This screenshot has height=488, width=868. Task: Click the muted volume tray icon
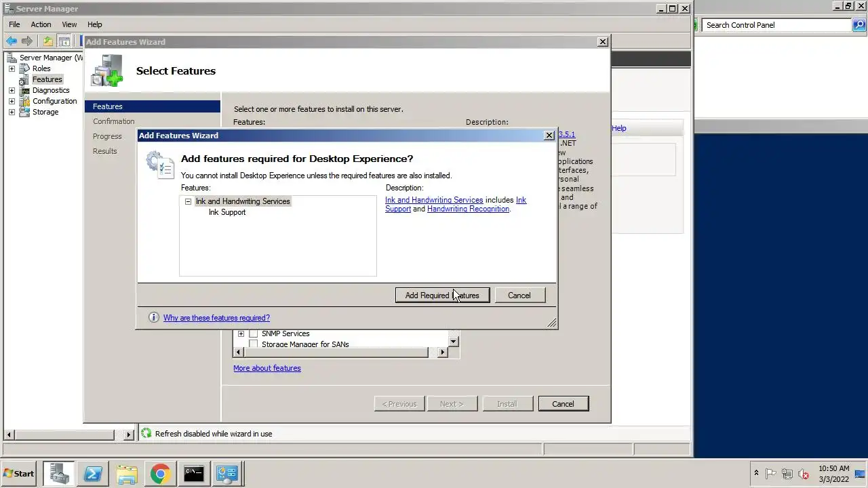click(x=804, y=474)
